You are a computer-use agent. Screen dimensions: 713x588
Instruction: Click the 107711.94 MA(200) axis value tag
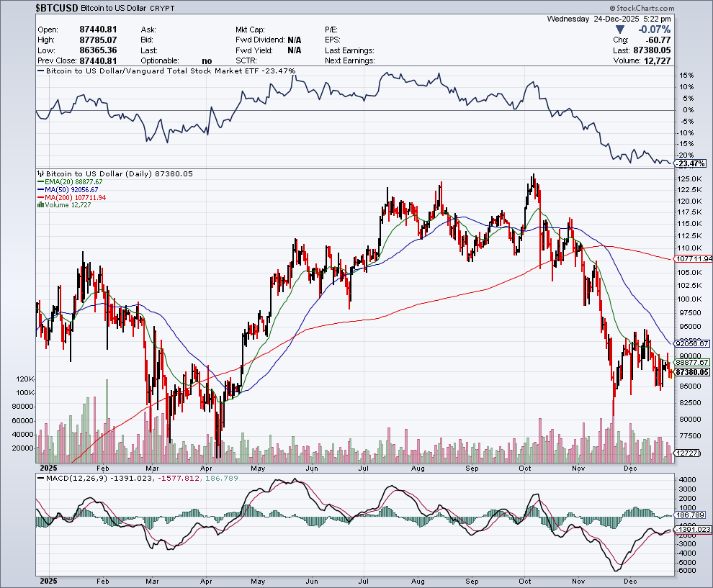(693, 258)
